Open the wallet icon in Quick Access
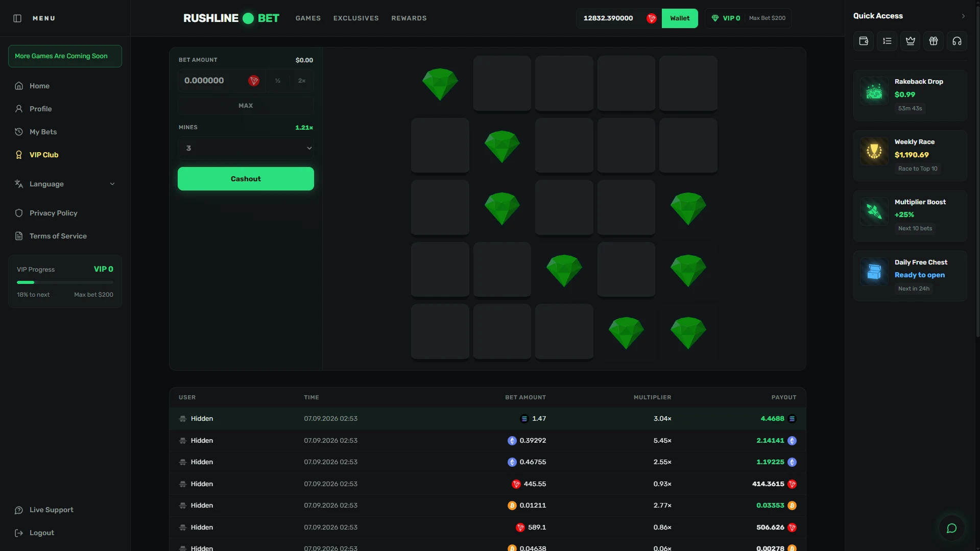This screenshot has height=551, width=980. (x=864, y=41)
